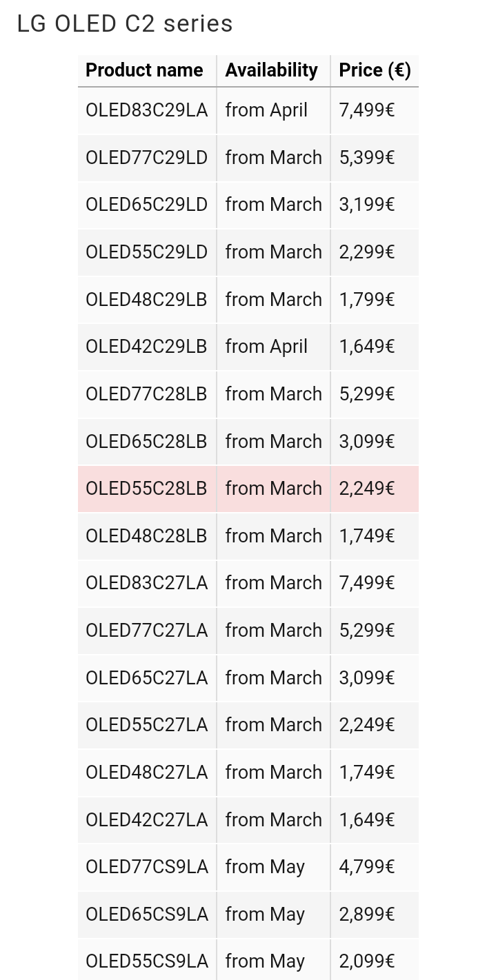Select the OLED55CS9LA product name
Image resolution: width=496 pixels, height=980 pixels.
click(x=146, y=961)
